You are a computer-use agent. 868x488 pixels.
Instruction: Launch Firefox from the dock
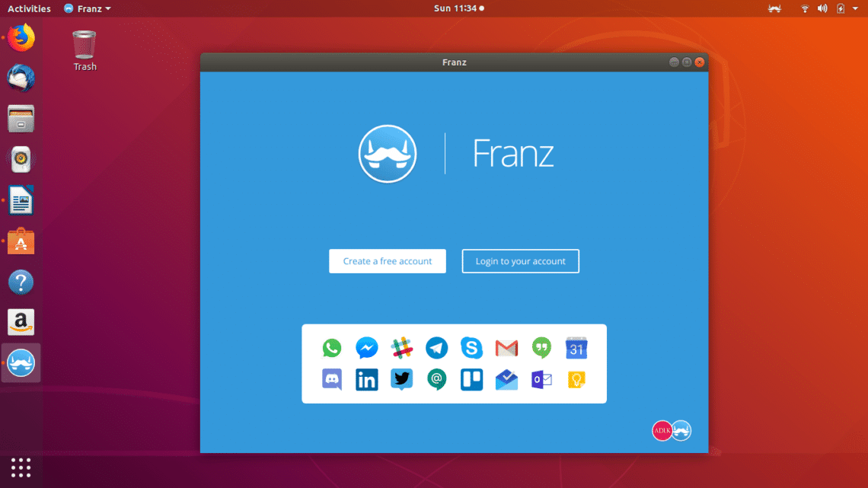[21, 37]
